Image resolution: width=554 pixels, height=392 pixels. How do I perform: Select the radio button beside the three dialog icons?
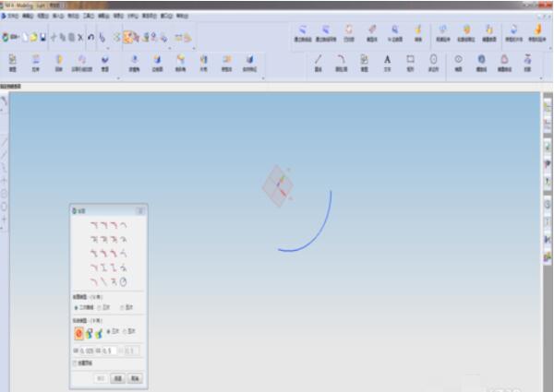click(x=111, y=330)
